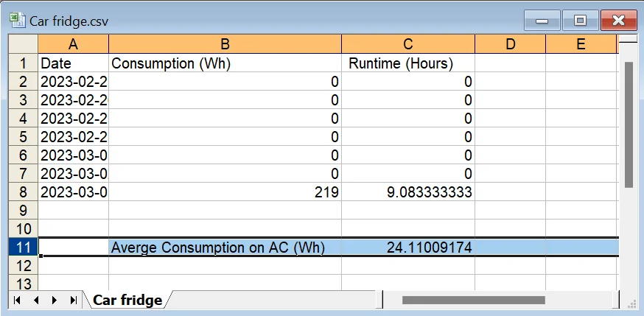Image resolution: width=644 pixels, height=316 pixels.
Task: Click the cell containing 9.083333333
Action: click(x=407, y=192)
